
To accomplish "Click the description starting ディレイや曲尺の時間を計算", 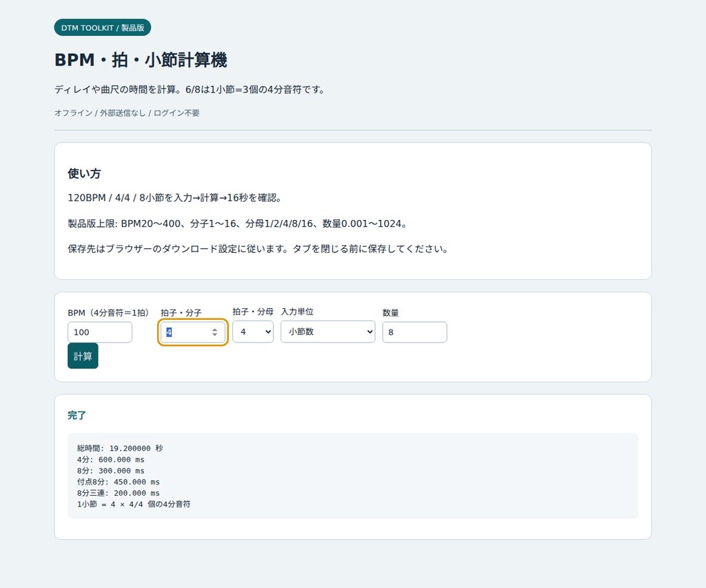I will [190, 90].
